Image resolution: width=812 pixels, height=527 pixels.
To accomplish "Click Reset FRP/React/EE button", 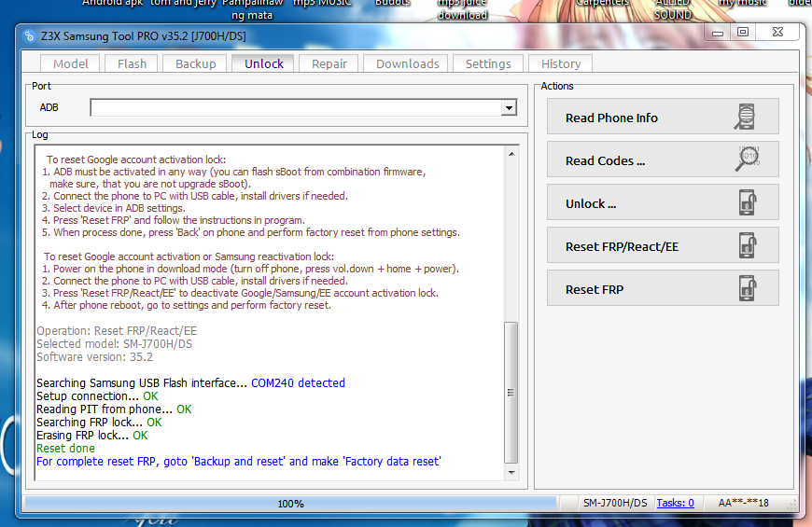I will click(x=663, y=245).
